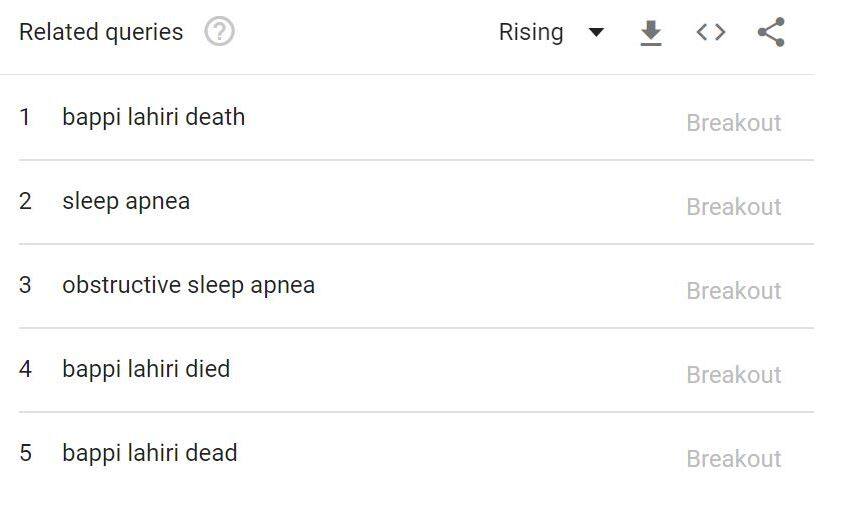This screenshot has width=853, height=522.
Task: Click rank number 1 in the list
Action: (25, 117)
